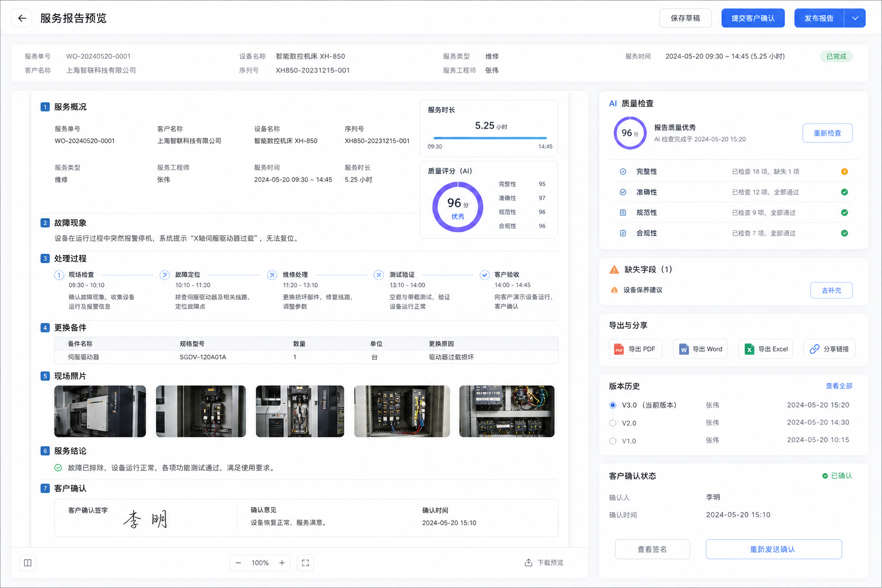The width and height of the screenshot is (882, 588).
Task: Click the 李明 customer signature image
Action: 145,520
